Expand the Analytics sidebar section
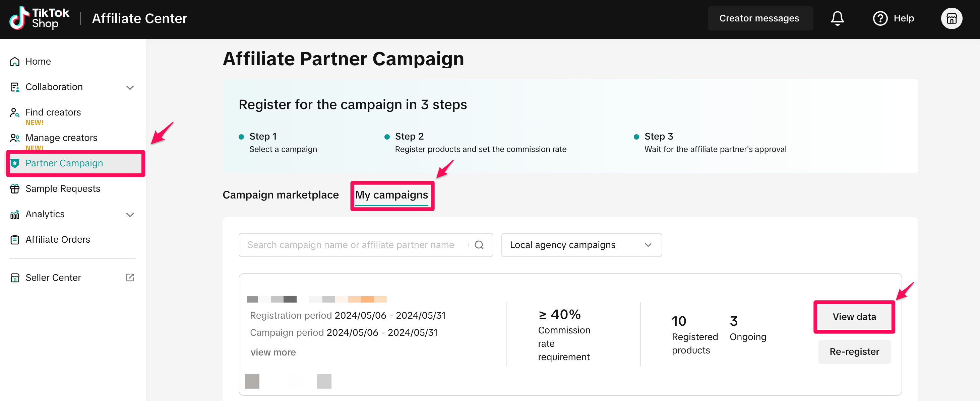This screenshot has width=980, height=401. pyautogui.click(x=130, y=214)
